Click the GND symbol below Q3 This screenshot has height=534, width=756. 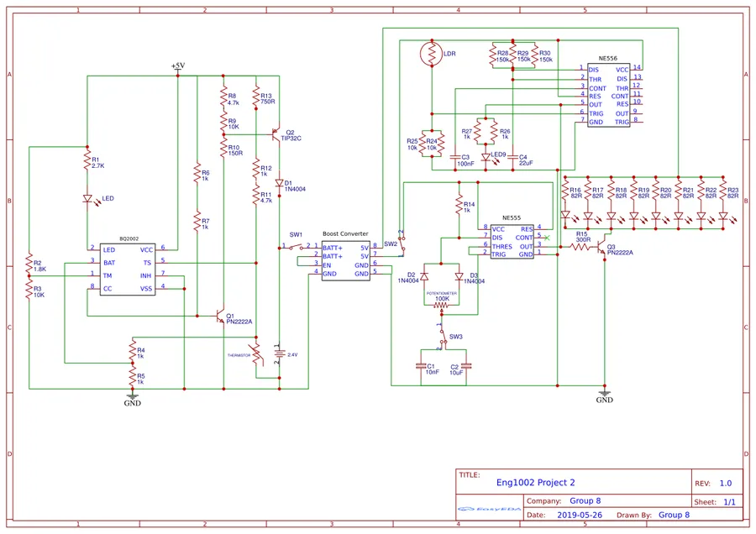(604, 396)
